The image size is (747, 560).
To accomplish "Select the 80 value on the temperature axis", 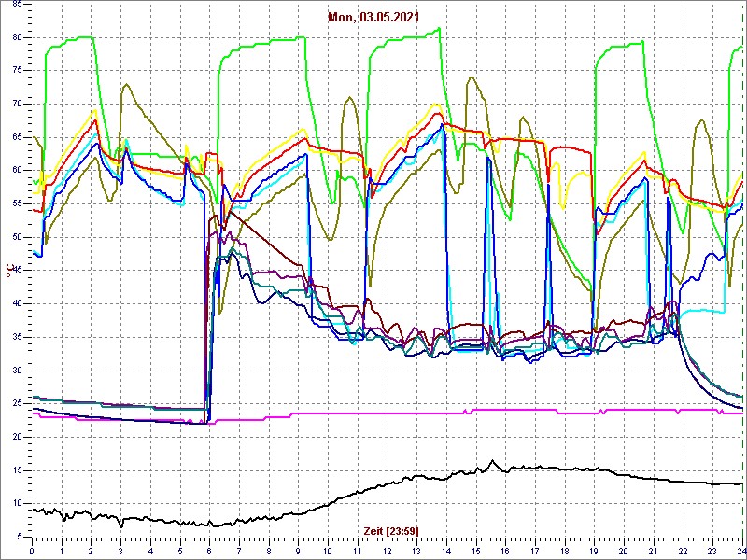I will click(x=15, y=37).
